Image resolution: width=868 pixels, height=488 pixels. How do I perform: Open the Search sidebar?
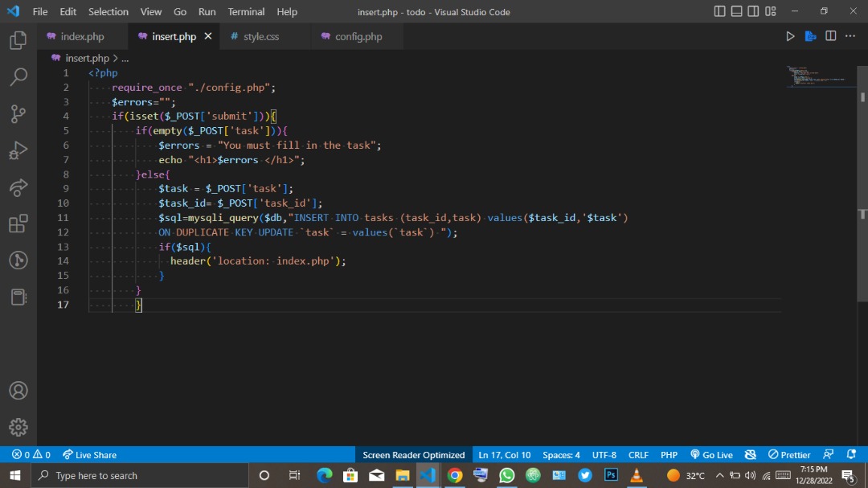18,76
